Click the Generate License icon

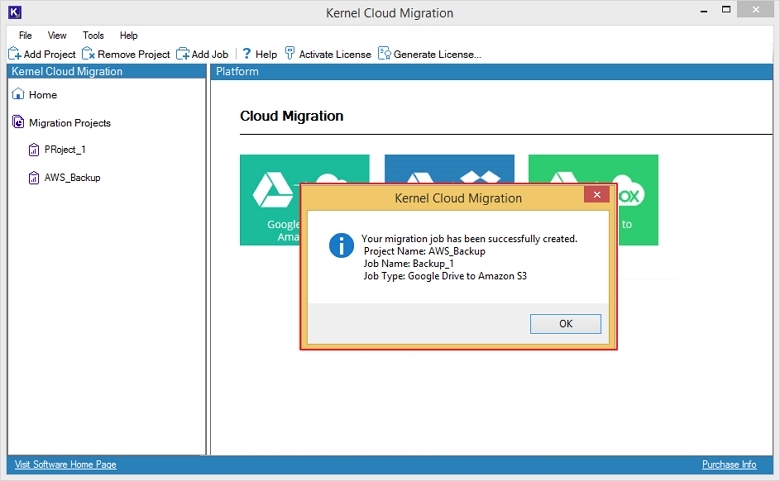[385, 54]
